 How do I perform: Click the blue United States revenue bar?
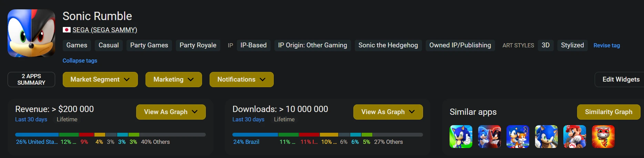[x=37, y=134]
